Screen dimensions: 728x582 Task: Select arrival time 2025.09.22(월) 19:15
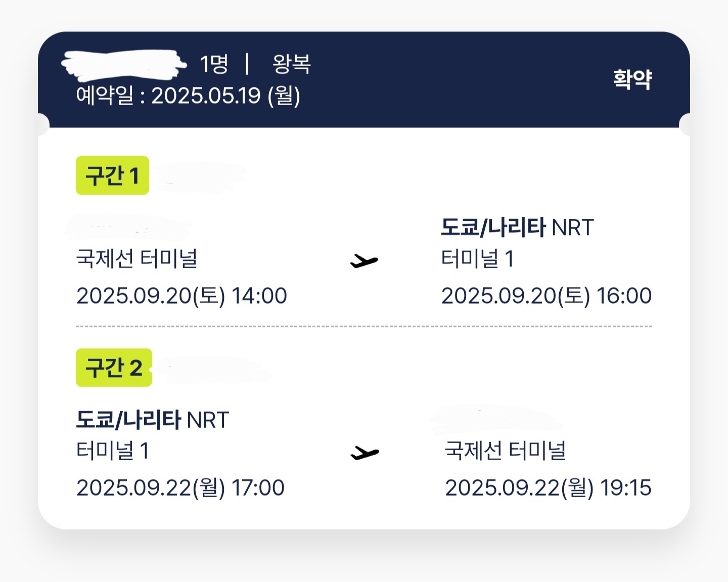[548, 488]
